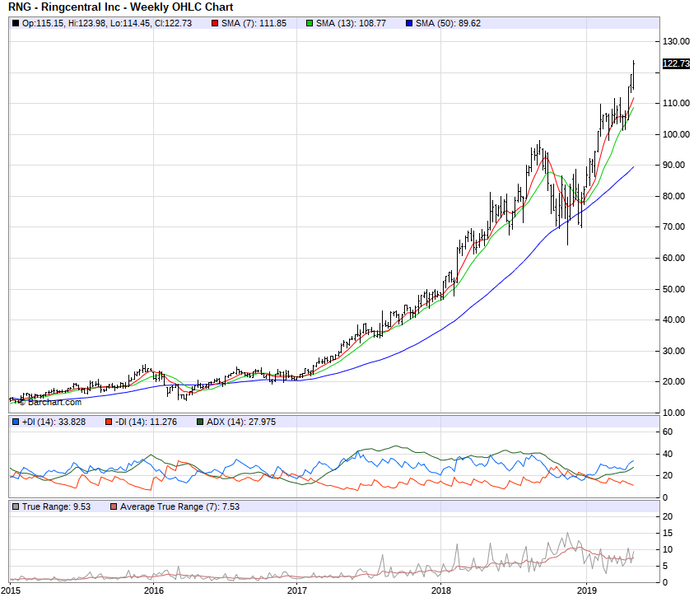Click the 60 label on ADX axis
The width and height of the screenshot is (694, 616).
[668, 432]
